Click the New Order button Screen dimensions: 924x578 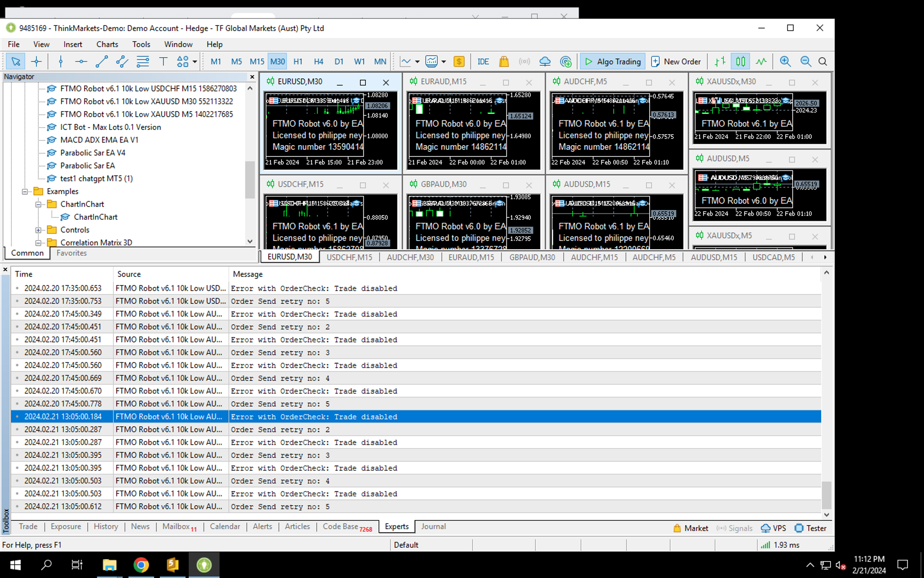[x=676, y=62]
